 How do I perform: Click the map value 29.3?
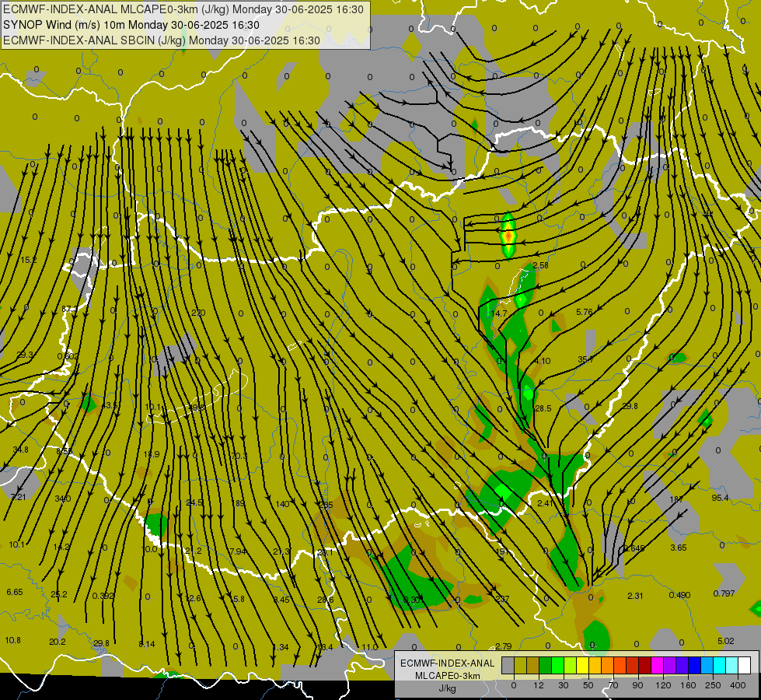pyautogui.click(x=25, y=355)
